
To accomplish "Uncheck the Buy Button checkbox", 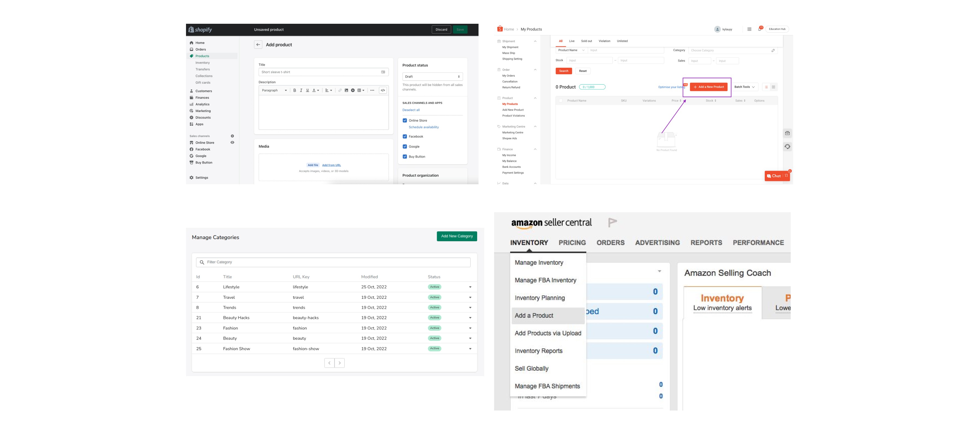I will coord(405,157).
